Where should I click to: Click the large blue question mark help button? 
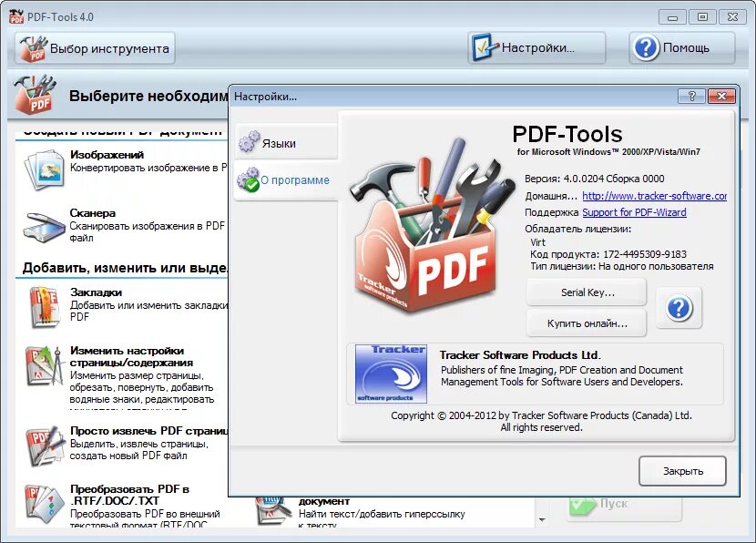pos(679,308)
